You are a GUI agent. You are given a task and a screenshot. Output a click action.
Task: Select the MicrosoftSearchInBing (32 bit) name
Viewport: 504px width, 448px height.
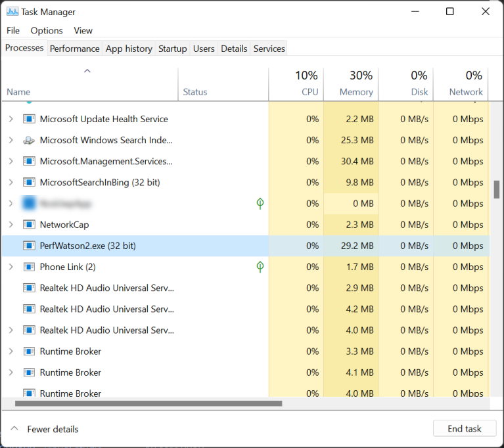[x=100, y=183]
